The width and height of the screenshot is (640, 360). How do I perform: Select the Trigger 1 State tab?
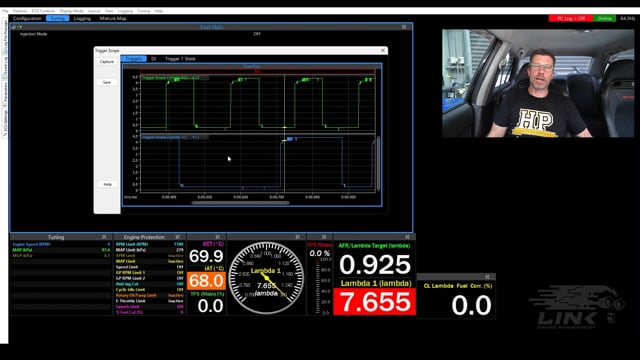180,59
